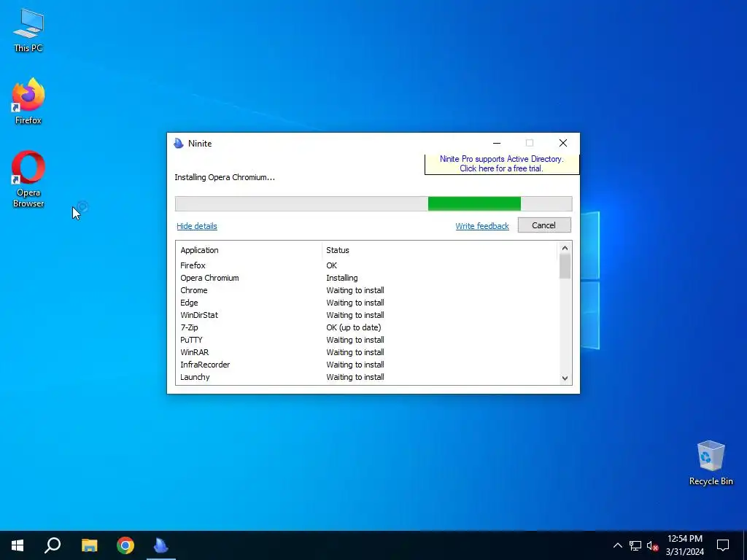Click the Ninite taskbar icon
Screen dimensions: 747x560
click(x=161, y=545)
